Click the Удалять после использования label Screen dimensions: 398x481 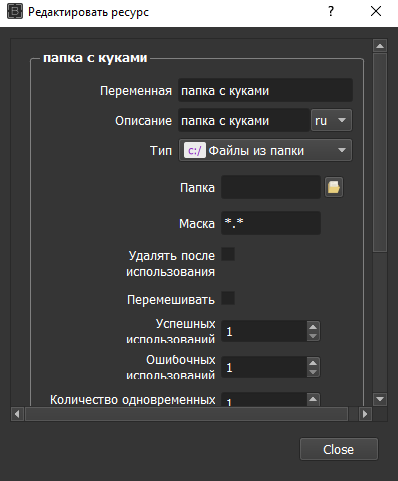click(x=171, y=263)
